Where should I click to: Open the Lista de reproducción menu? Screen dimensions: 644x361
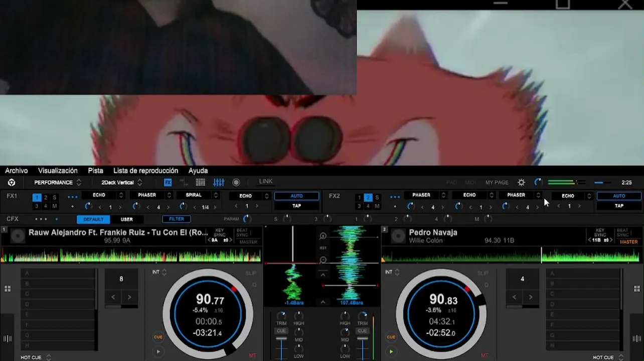[x=146, y=170]
